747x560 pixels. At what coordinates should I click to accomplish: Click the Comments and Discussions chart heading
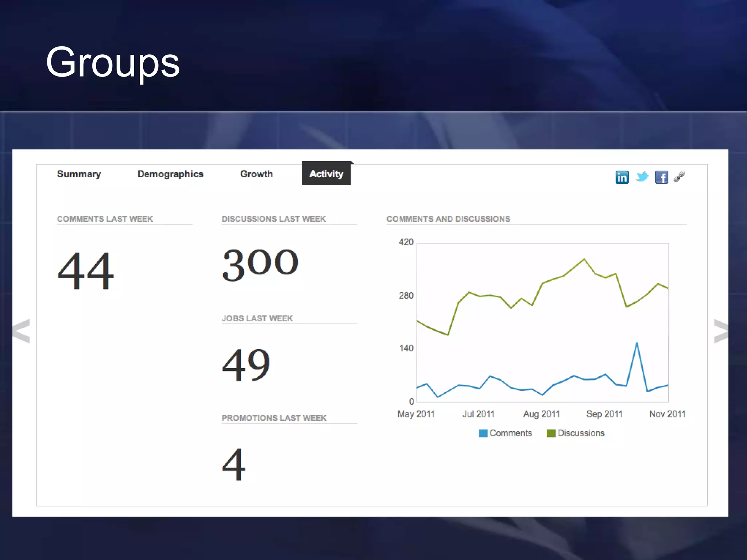448,219
